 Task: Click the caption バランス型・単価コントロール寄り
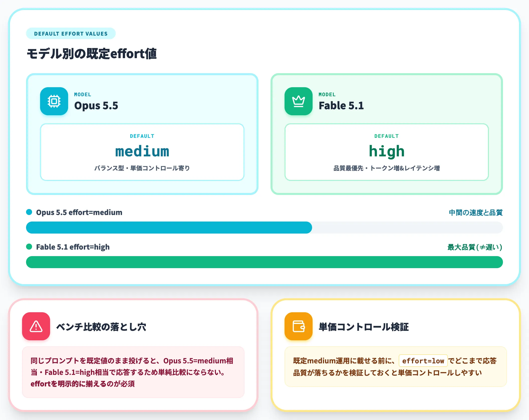point(142,168)
